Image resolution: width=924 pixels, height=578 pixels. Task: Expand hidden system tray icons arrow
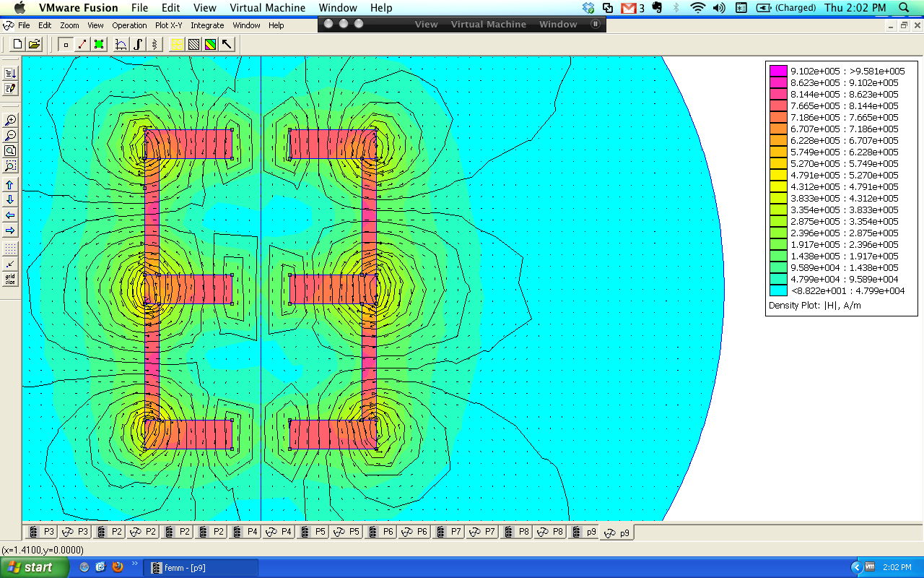(x=856, y=567)
